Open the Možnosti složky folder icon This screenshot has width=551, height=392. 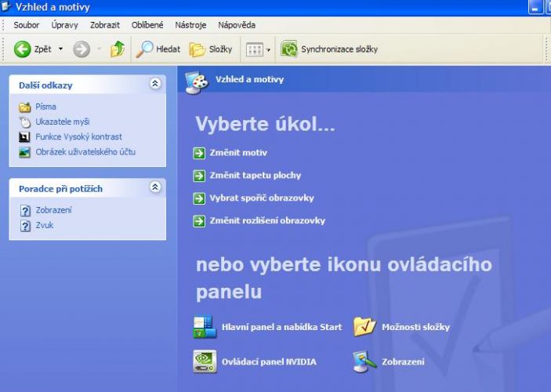click(x=364, y=327)
